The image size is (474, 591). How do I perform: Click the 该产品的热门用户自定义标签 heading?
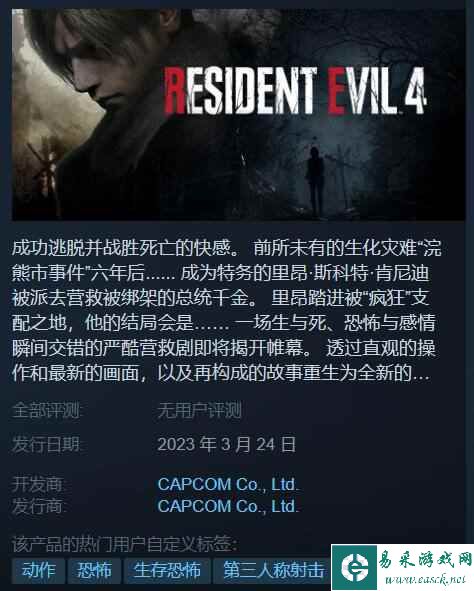(x=124, y=544)
